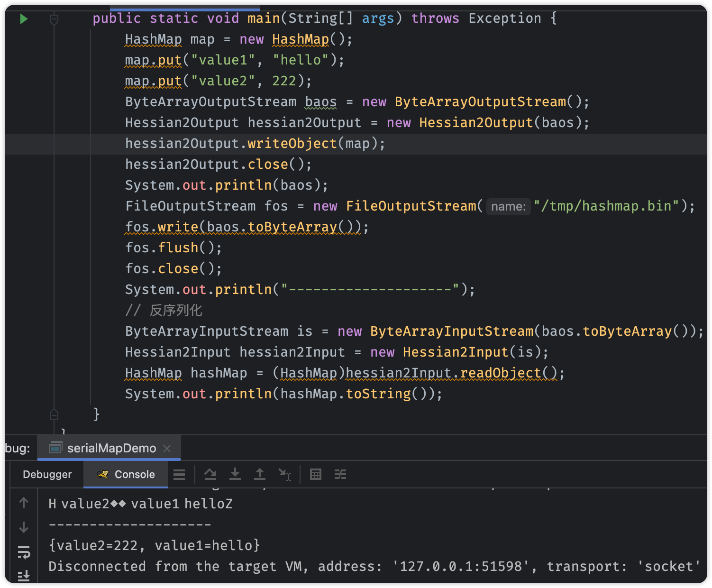Click the down arrow in console sidebar
This screenshot has height=588, width=712.
click(24, 527)
